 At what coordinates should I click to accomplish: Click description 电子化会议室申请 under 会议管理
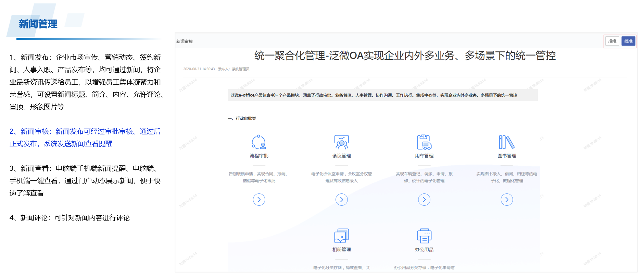coord(342,177)
